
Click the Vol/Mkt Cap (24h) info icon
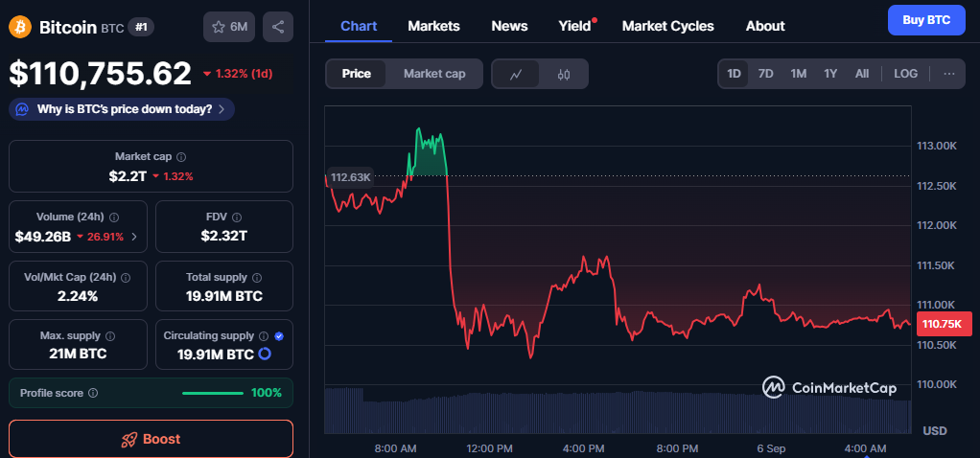click(126, 278)
